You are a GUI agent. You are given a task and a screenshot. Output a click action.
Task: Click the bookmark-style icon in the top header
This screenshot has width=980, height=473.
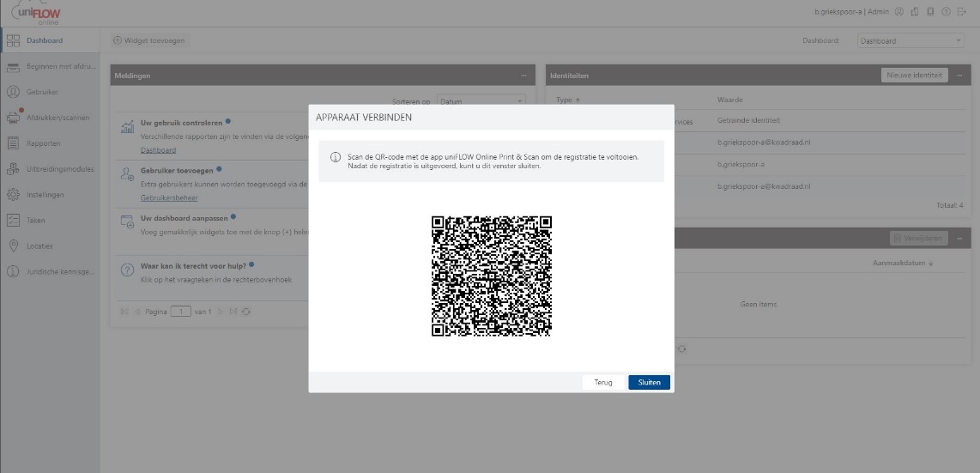[930, 11]
